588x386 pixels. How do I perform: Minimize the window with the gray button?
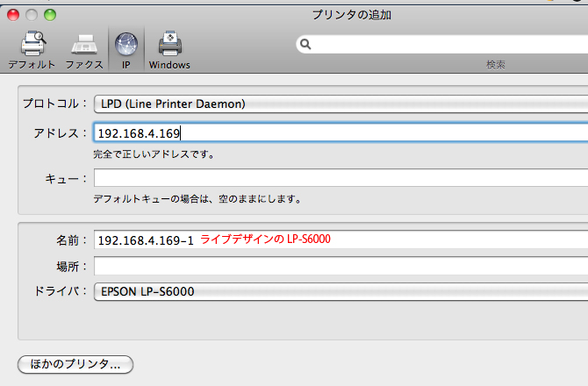32,15
